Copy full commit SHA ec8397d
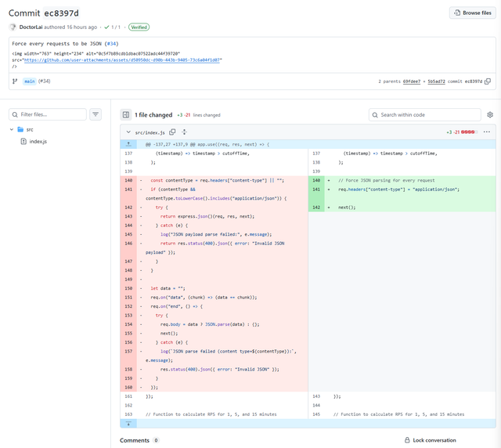501x448 pixels. [x=488, y=81]
